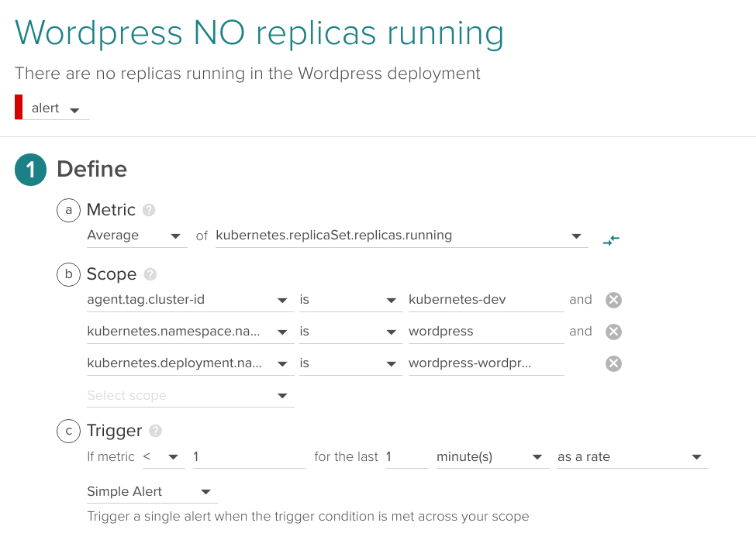756x540 pixels.
Task: Click the wordpress-wordpr... deployment value field
Action: [x=486, y=363]
